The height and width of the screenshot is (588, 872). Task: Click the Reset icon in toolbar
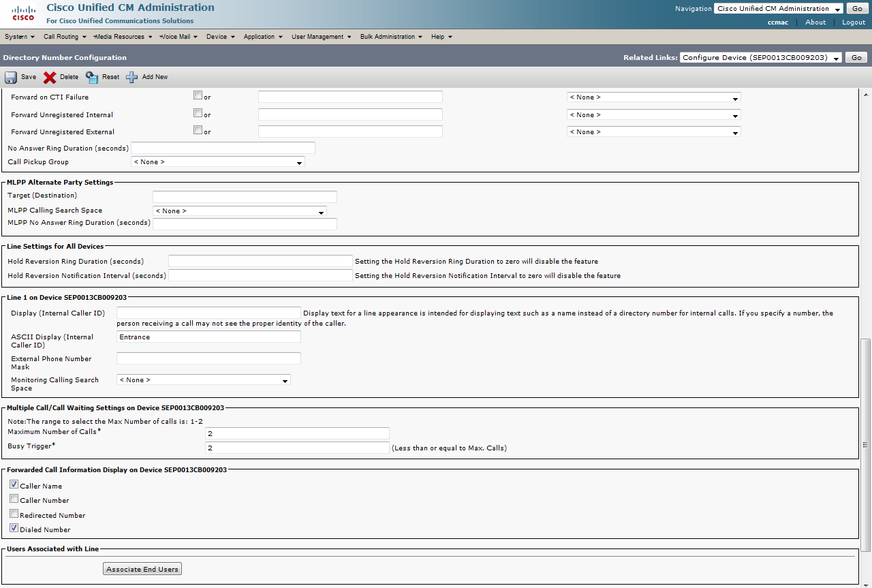pyautogui.click(x=92, y=78)
